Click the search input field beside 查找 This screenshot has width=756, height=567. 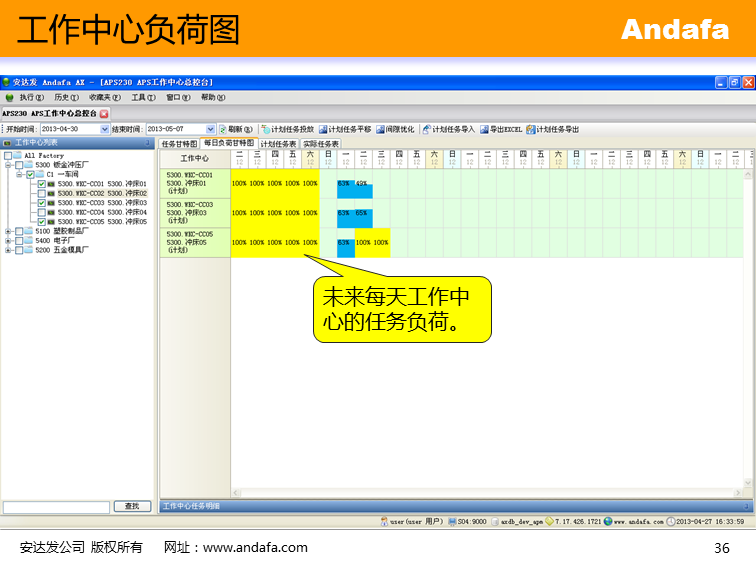pos(56,507)
